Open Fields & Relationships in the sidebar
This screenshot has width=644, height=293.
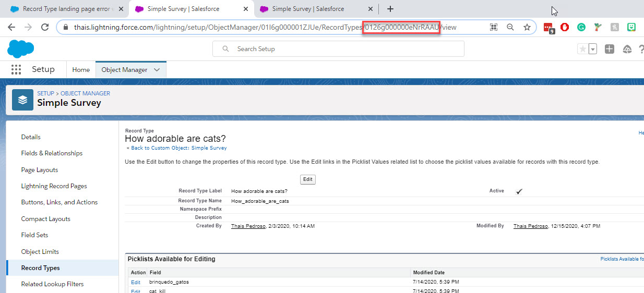coord(52,153)
